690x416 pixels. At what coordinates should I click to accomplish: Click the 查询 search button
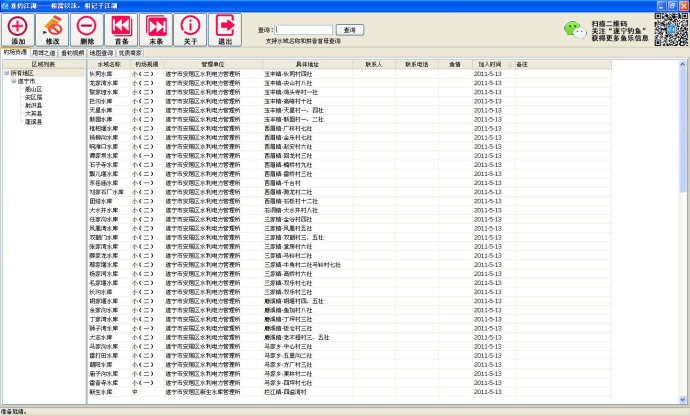click(x=350, y=30)
